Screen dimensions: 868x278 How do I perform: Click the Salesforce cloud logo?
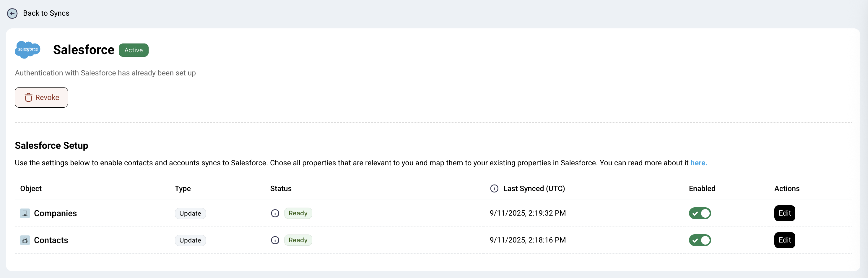28,50
